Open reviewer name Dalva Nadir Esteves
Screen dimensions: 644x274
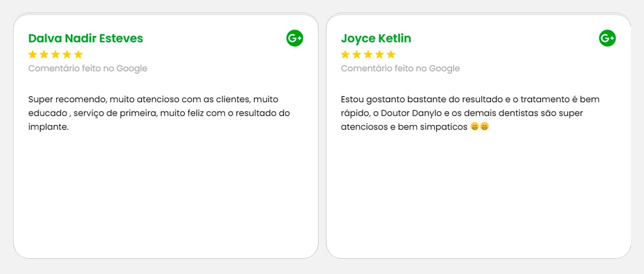(85, 38)
